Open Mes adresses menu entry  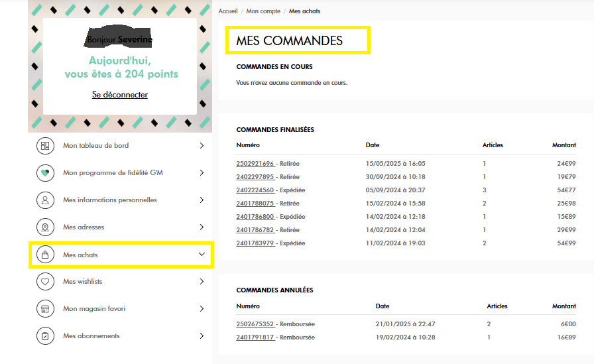[x=84, y=227]
